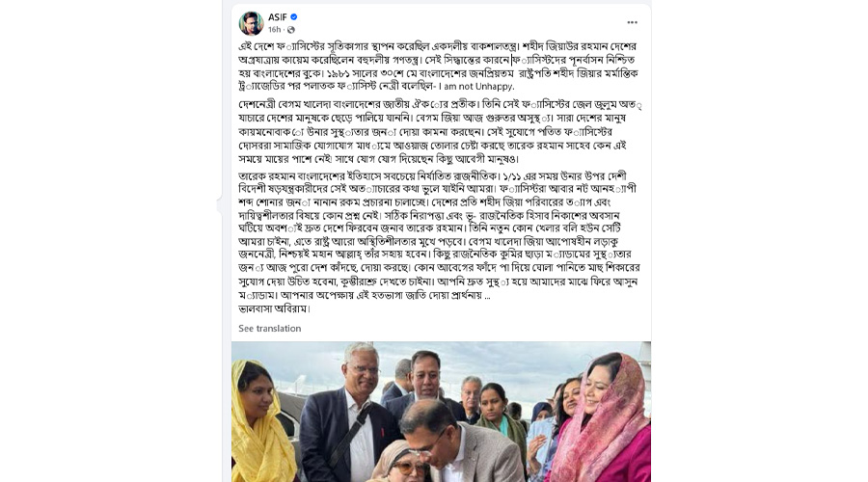The image size is (868, 482).
Task: Click the elderly woman wearing sunglasses
Action: (x=402, y=462)
